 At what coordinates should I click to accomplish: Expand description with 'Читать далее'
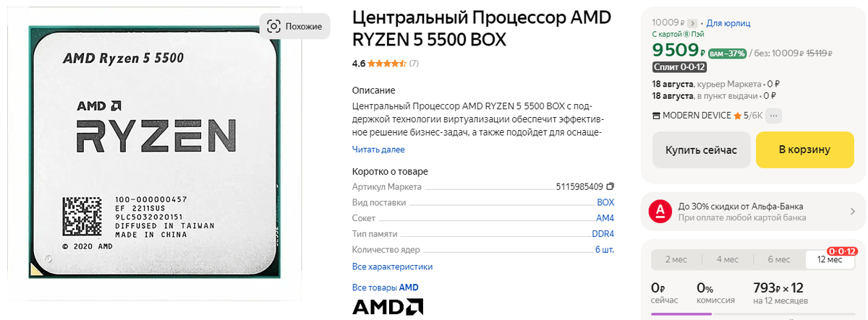pyautogui.click(x=378, y=150)
